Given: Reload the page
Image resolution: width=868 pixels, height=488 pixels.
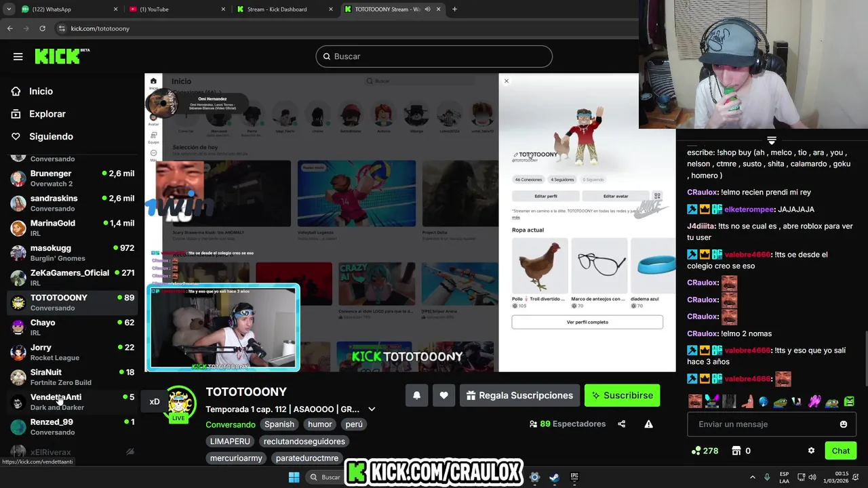Looking at the screenshot, I should pos(42,28).
